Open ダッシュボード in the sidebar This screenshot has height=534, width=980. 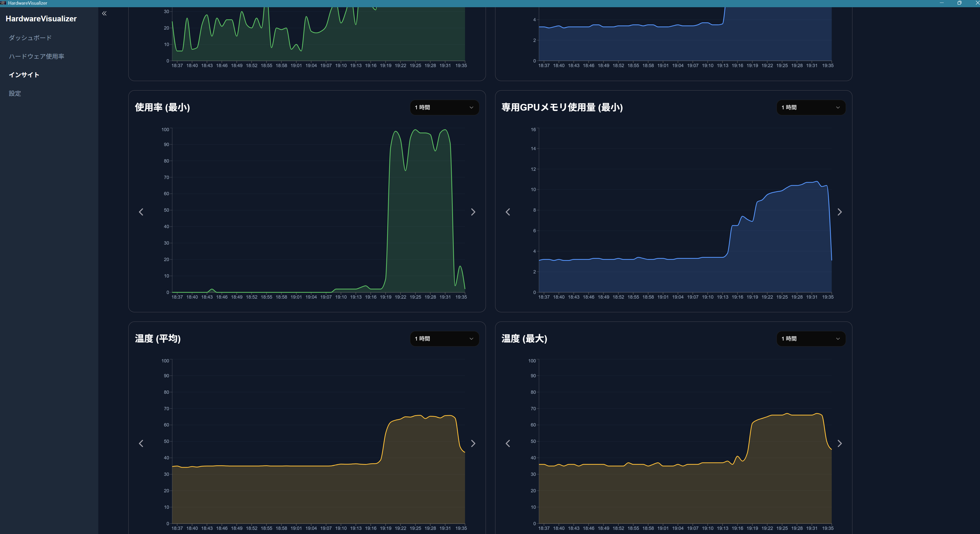tap(30, 38)
